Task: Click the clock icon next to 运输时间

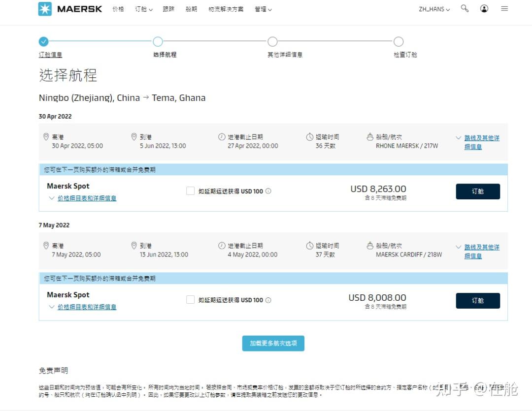Action: coord(309,136)
